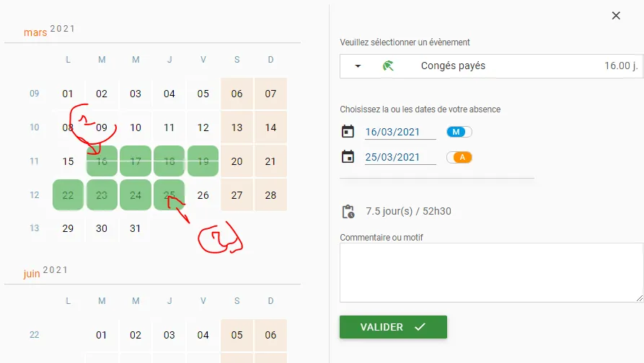
Task: Toggle the blue M morning switch
Action: (459, 132)
